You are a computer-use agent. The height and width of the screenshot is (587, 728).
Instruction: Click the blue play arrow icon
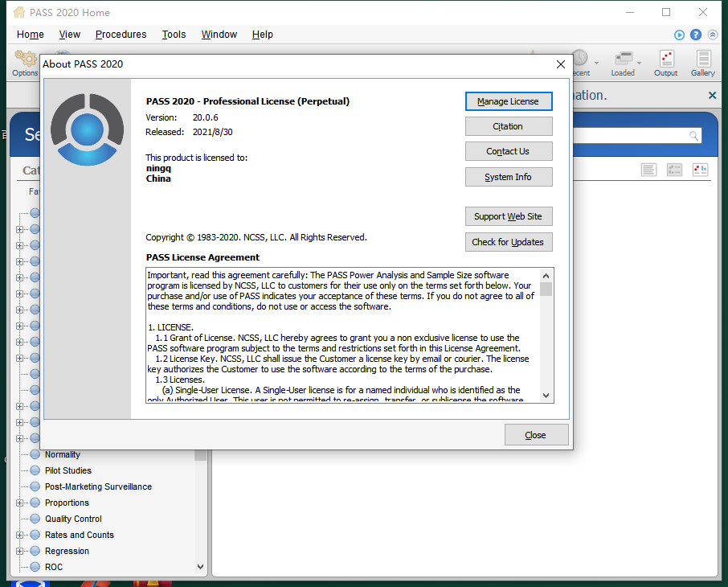(x=680, y=35)
